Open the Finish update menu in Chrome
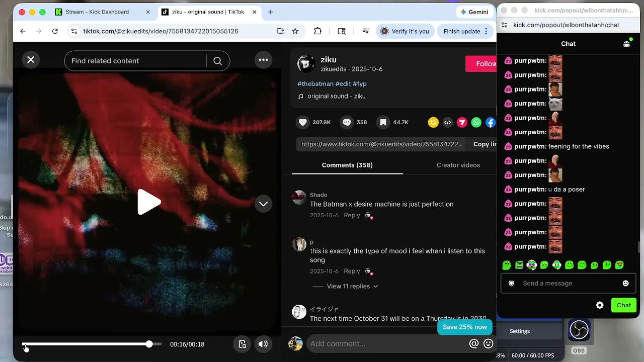 point(465,31)
